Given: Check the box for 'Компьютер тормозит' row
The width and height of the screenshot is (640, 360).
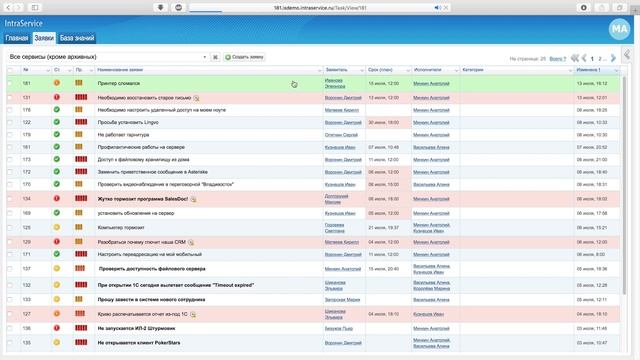Looking at the screenshot, I should pos(10,228).
